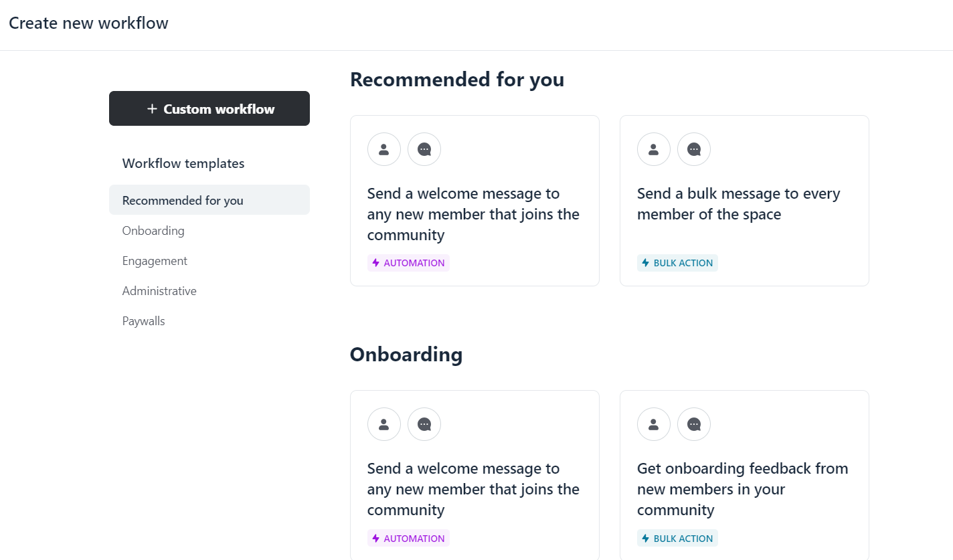Click the AUTOMATION tag under Recommended for you
The height and width of the screenshot is (560, 953).
coord(408,263)
